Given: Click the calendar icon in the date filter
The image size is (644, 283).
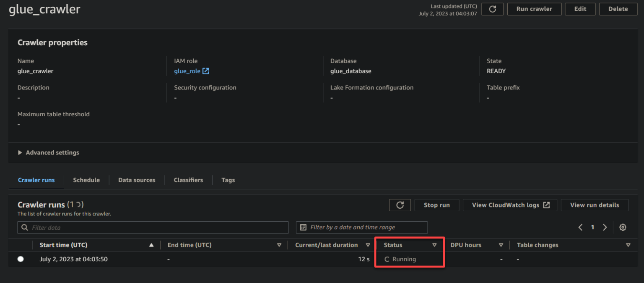Looking at the screenshot, I should tap(303, 227).
